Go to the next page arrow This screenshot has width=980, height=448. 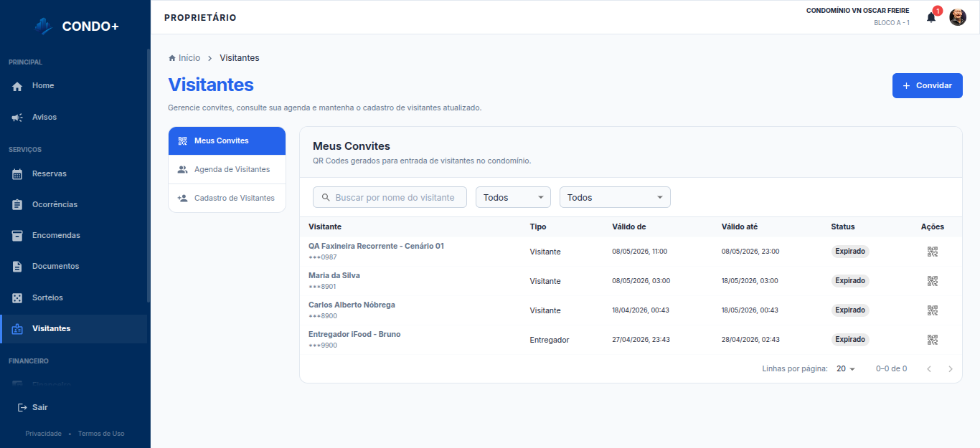(951, 369)
